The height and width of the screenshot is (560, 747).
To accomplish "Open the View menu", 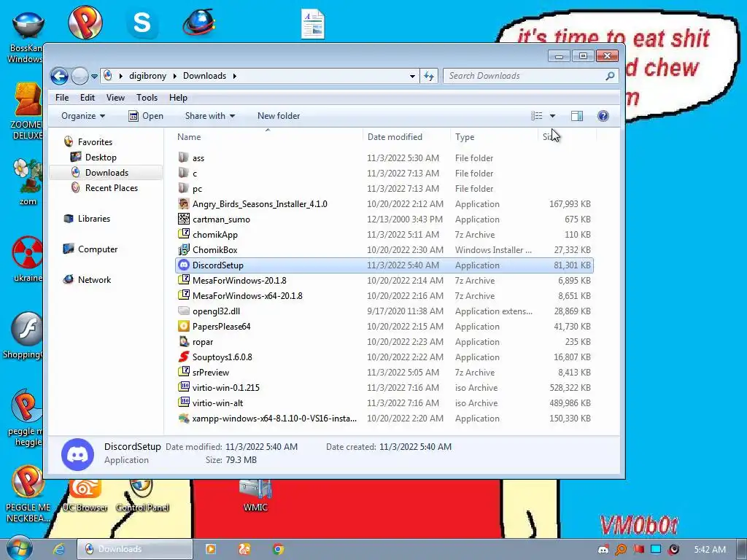I will coord(115,98).
